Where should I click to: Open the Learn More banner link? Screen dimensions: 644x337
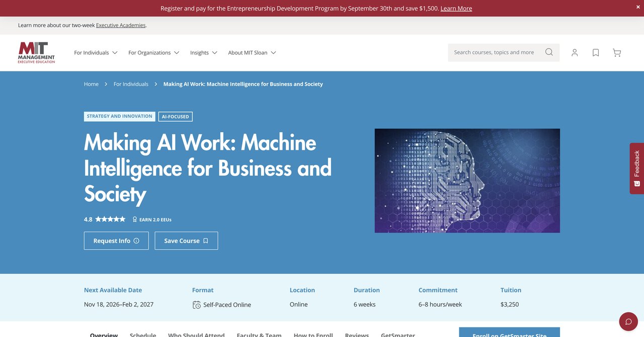[456, 9]
